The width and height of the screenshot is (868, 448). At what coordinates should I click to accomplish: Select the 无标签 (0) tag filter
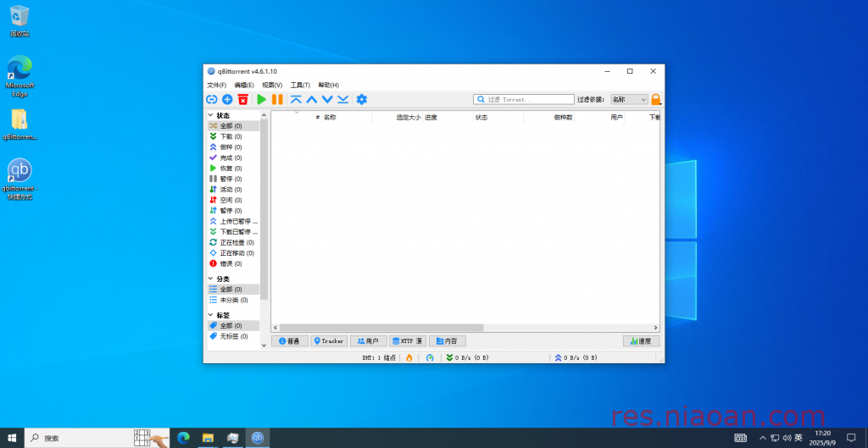[x=233, y=336]
